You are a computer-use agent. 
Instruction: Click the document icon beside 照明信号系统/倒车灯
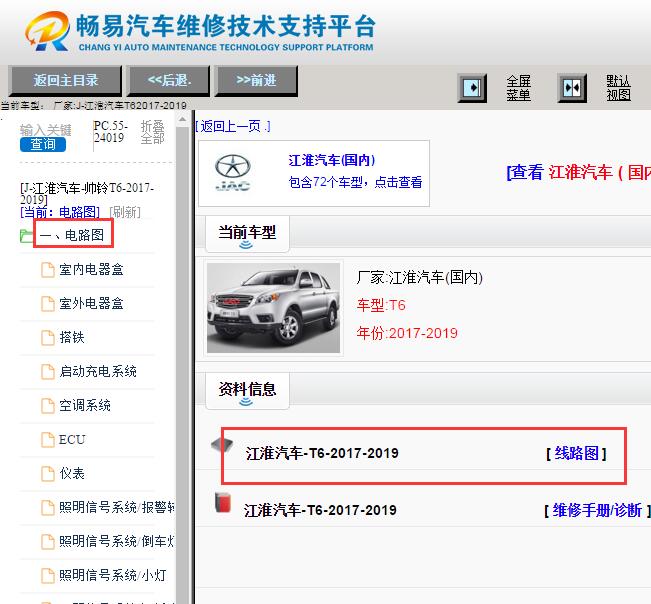48,542
